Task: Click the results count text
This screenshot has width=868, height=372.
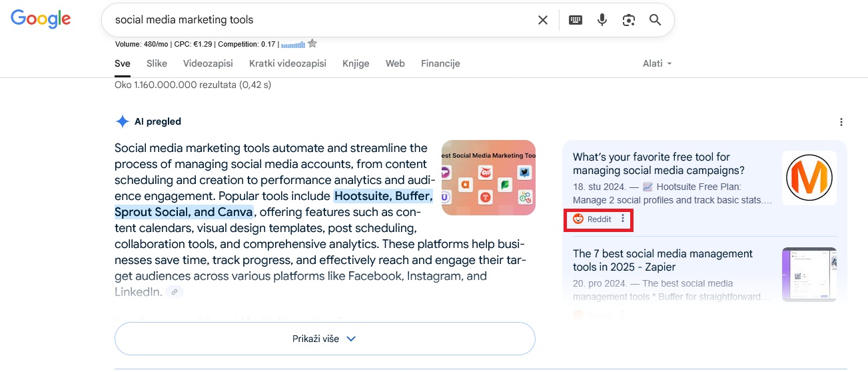Action: 193,85
